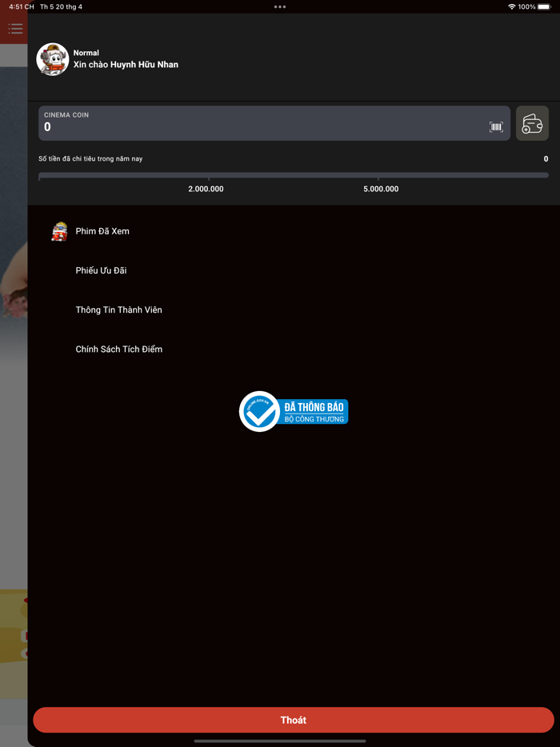Tap the Xin chào Huynh Hữu Nhan greeting
The height and width of the screenshot is (747, 560).
pyautogui.click(x=126, y=65)
